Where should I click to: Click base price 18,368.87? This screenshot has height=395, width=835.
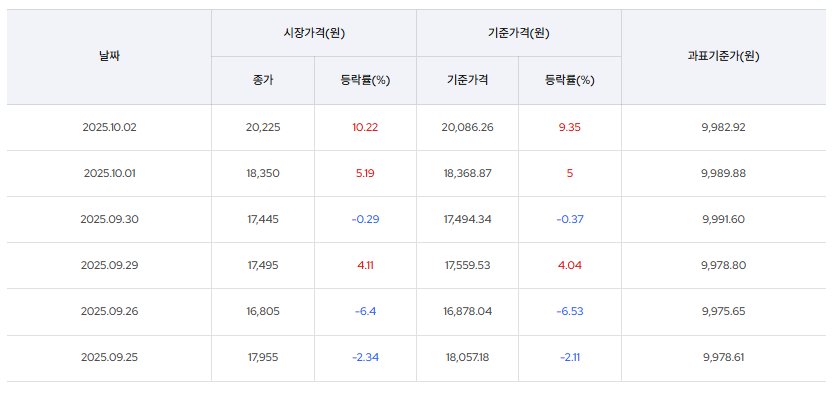[x=468, y=174]
